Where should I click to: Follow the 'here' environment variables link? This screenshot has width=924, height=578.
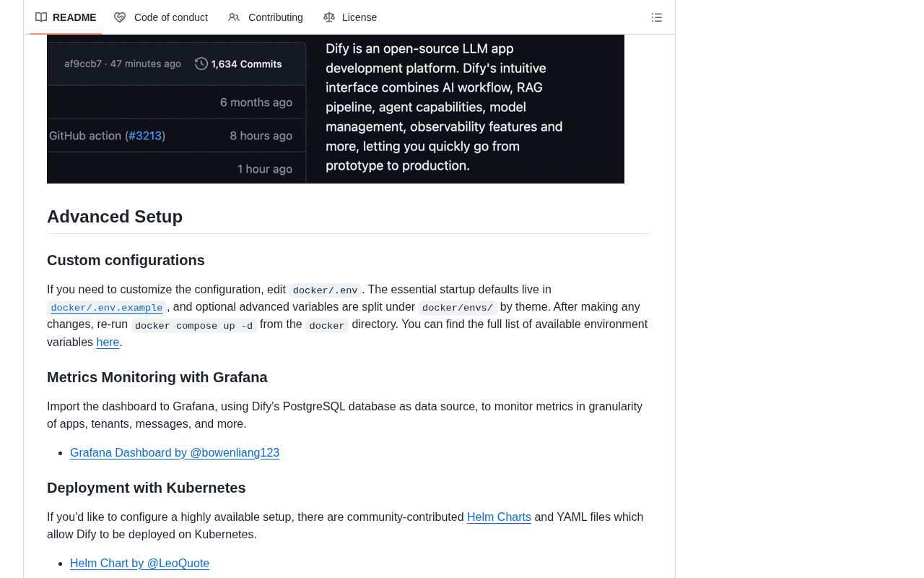(x=108, y=342)
